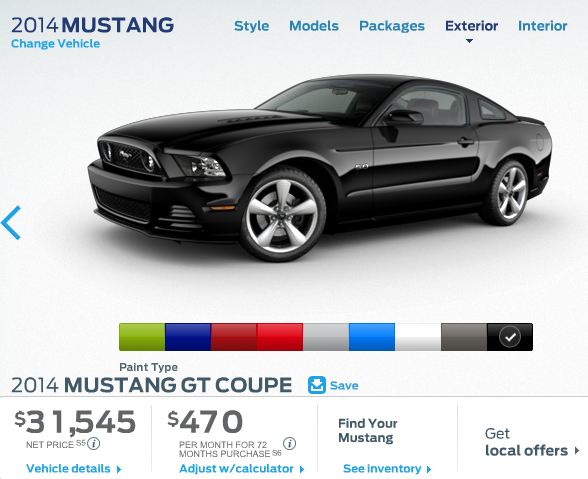Viewport: 588px width, 479px height.
Task: Choose the dark blue paint swatch
Action: [x=188, y=337]
